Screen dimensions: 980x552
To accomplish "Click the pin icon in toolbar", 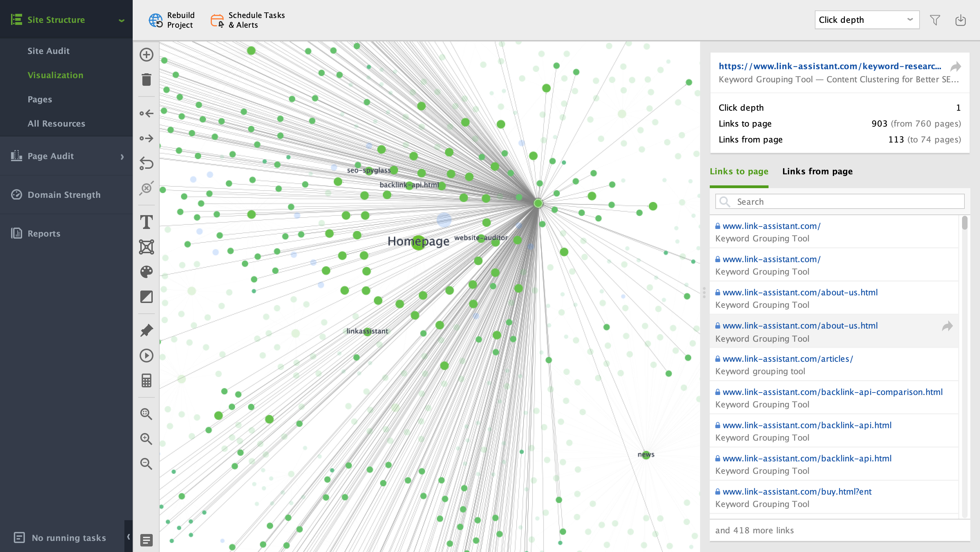I will (147, 330).
